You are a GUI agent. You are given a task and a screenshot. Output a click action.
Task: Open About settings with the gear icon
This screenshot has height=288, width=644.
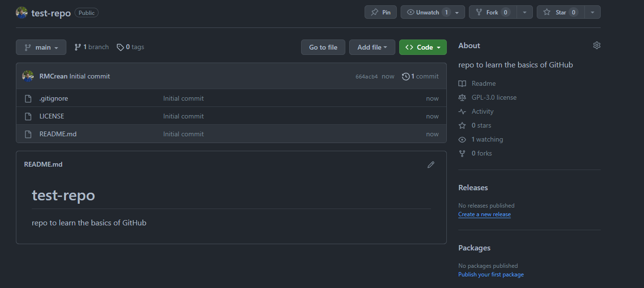pyautogui.click(x=597, y=45)
